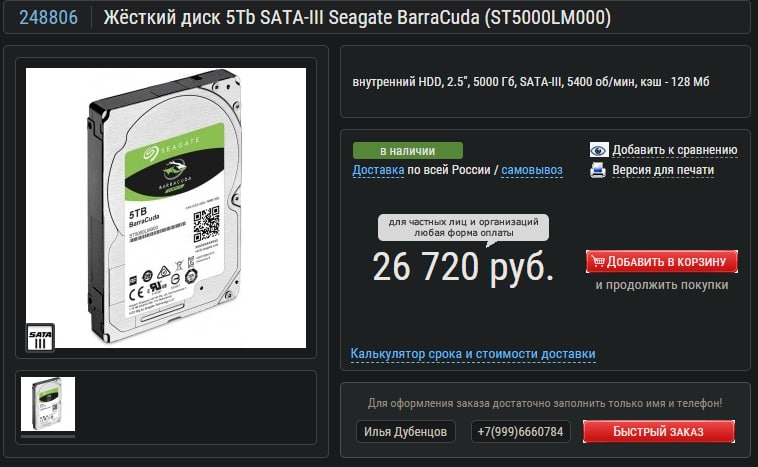Screen dimensions: 758x467
Task: Open Версия для печати
Action: click(x=663, y=170)
